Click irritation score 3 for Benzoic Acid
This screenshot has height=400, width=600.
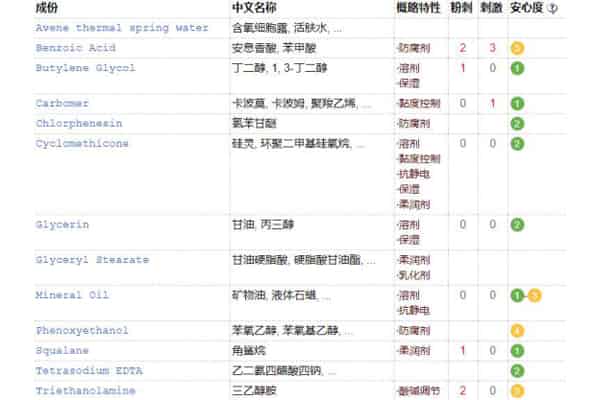coord(492,48)
